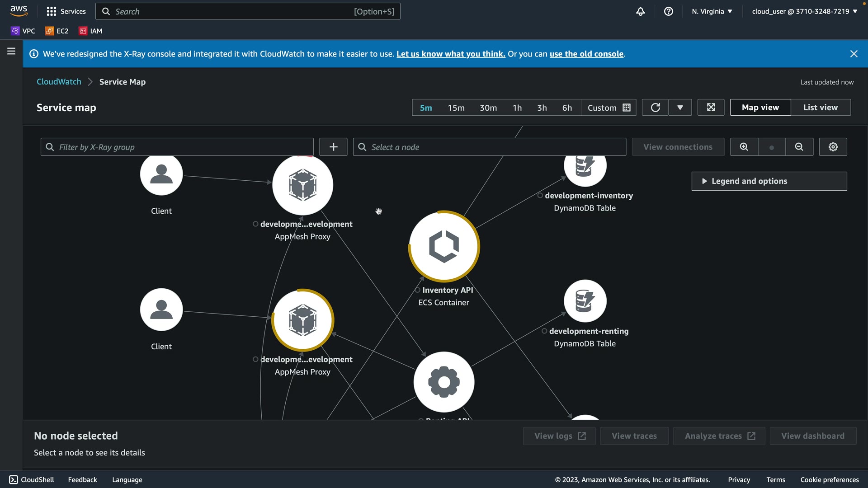Zoom in on the service map

coord(744,147)
